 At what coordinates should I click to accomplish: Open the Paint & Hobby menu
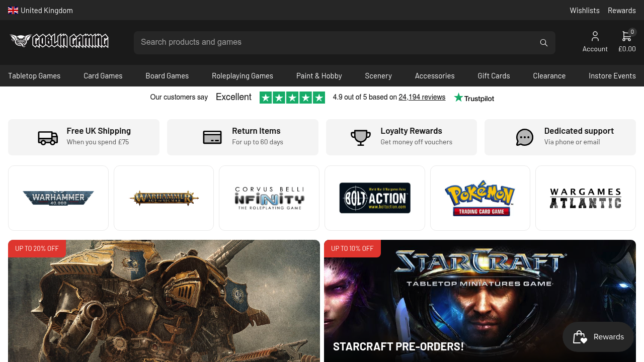coord(319,76)
